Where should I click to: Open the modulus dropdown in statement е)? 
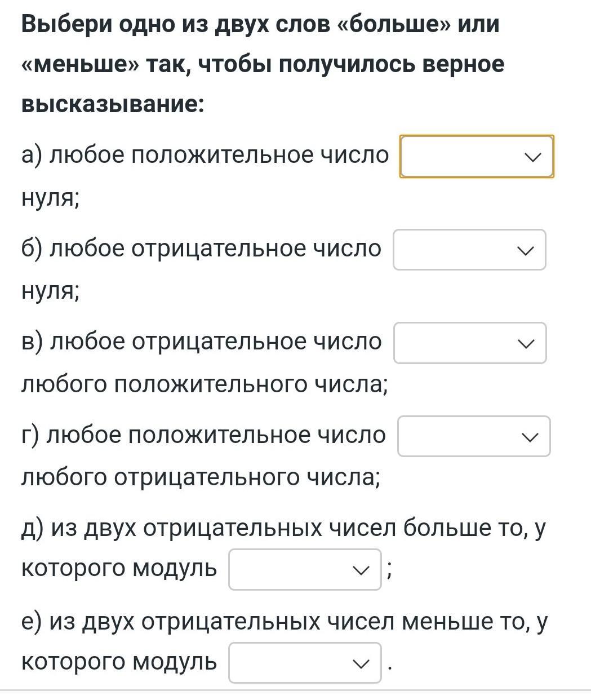point(304,663)
